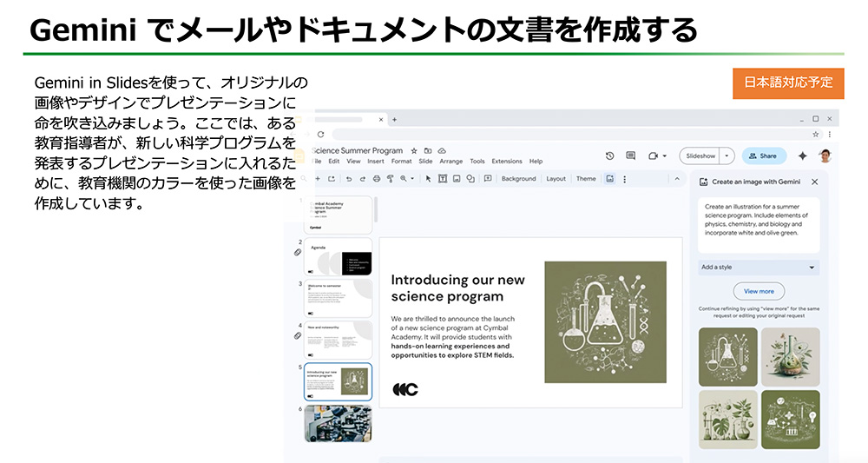
Task: Open a new browser tab
Action: (395, 120)
